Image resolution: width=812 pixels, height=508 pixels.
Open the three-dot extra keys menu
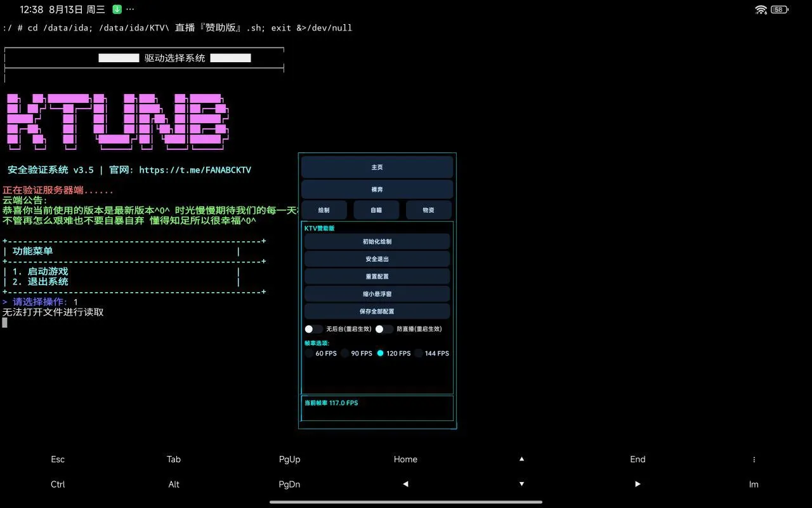point(754,459)
